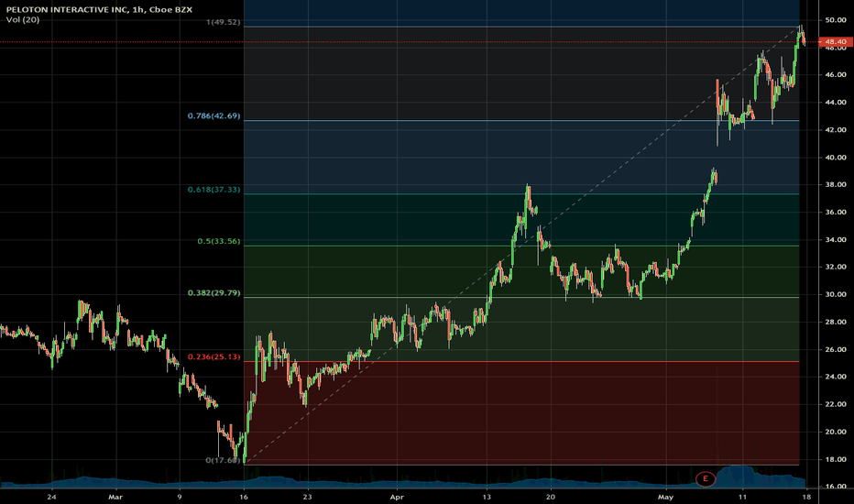Click the Fibonacci label 0.382(29.79)
This screenshot has height=504, width=854.
click(x=213, y=293)
